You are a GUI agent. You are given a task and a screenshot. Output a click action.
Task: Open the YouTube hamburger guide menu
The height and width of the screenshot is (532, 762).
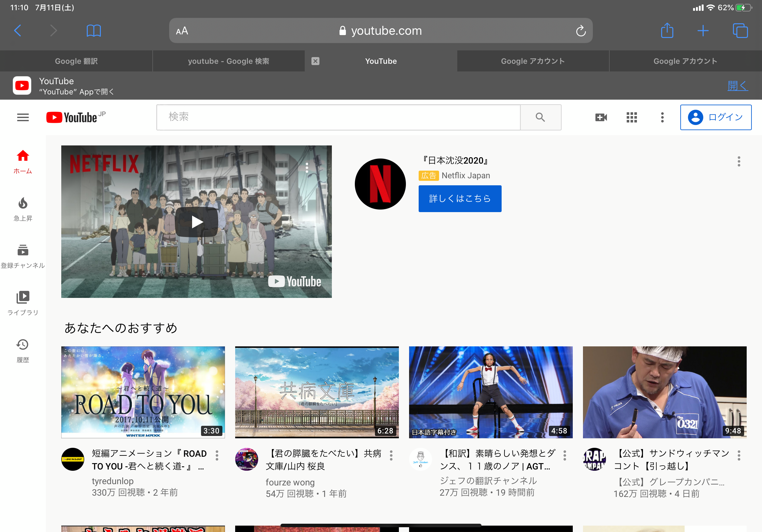[23, 117]
